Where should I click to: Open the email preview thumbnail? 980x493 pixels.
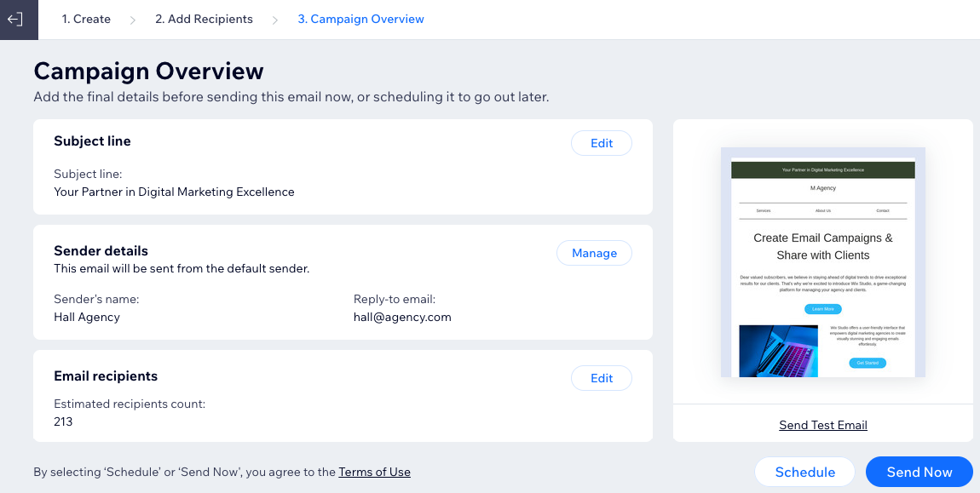[822, 262]
